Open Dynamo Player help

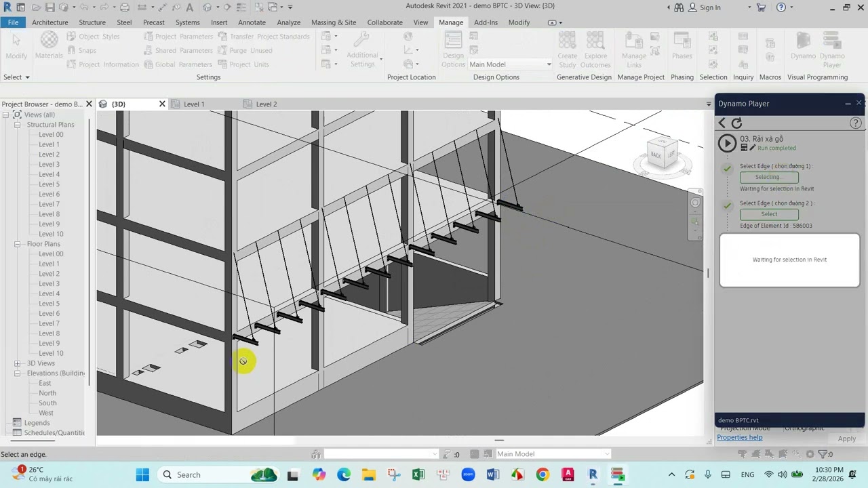coord(856,123)
